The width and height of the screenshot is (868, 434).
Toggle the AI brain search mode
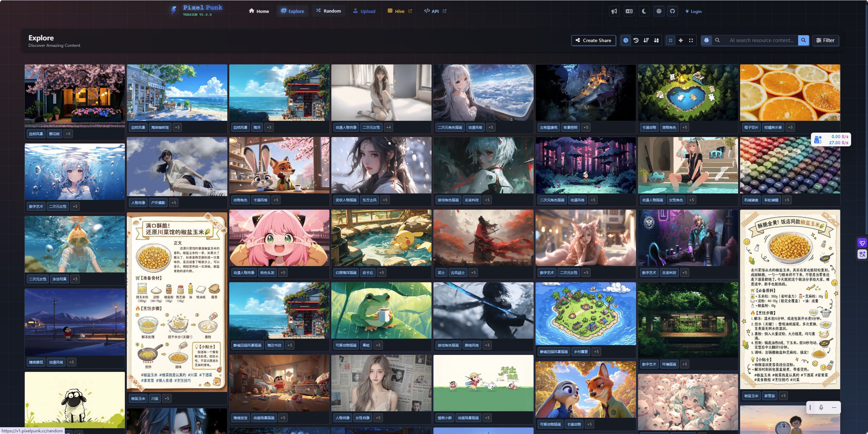707,40
